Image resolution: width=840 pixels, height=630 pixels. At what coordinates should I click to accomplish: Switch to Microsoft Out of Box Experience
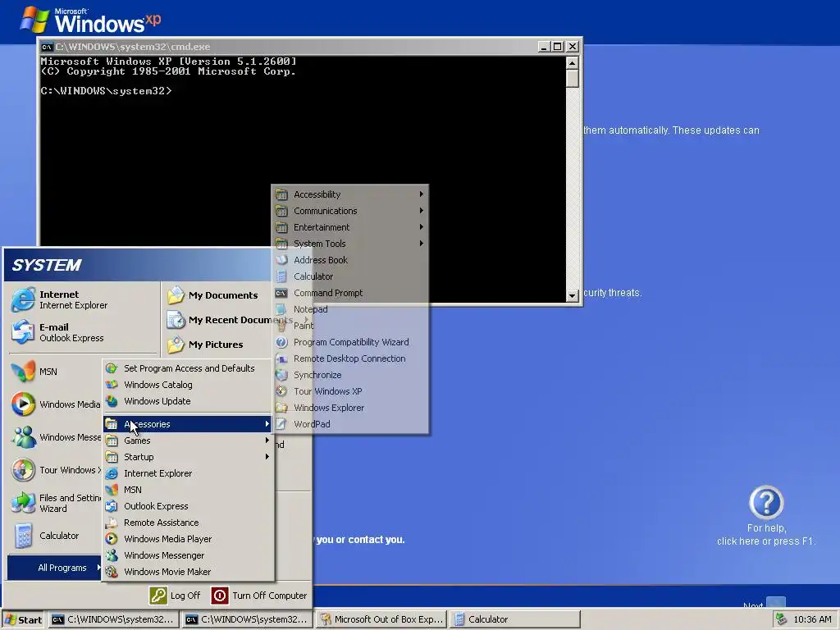pos(381,620)
